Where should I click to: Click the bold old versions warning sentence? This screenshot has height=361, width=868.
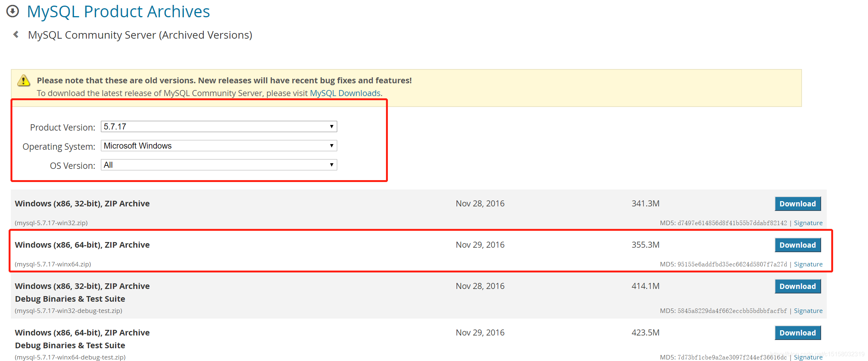224,80
